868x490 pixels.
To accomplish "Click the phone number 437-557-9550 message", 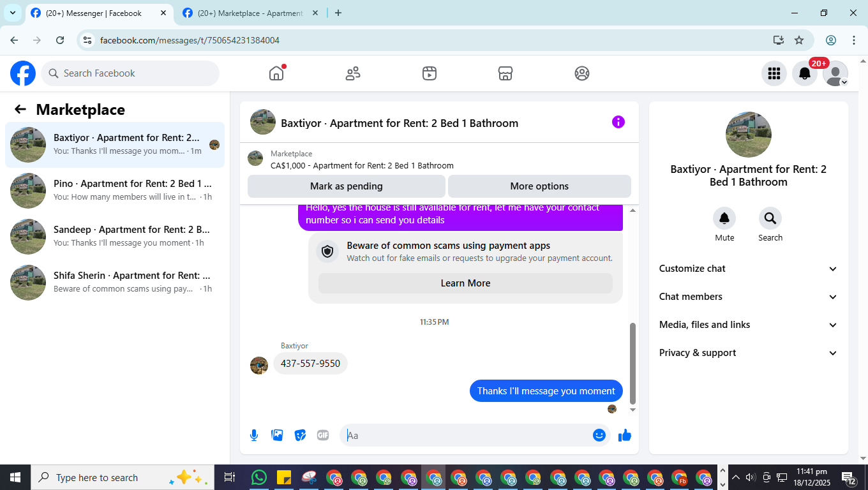I will point(310,364).
